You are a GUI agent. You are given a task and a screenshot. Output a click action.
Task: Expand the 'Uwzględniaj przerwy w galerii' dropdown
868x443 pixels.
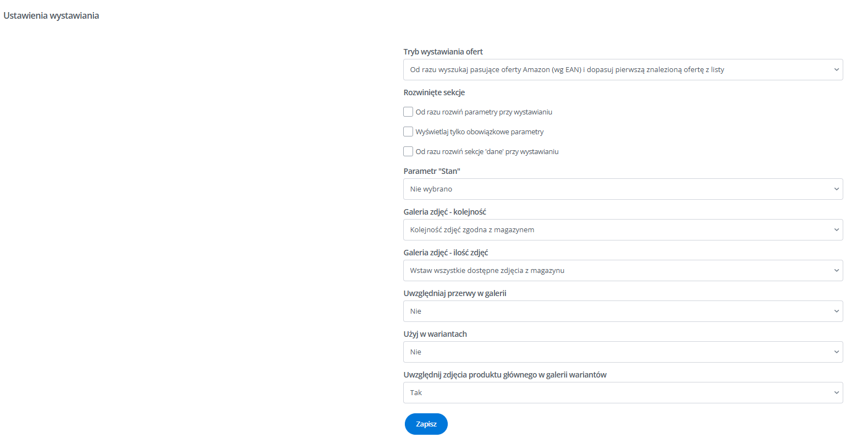tap(623, 311)
